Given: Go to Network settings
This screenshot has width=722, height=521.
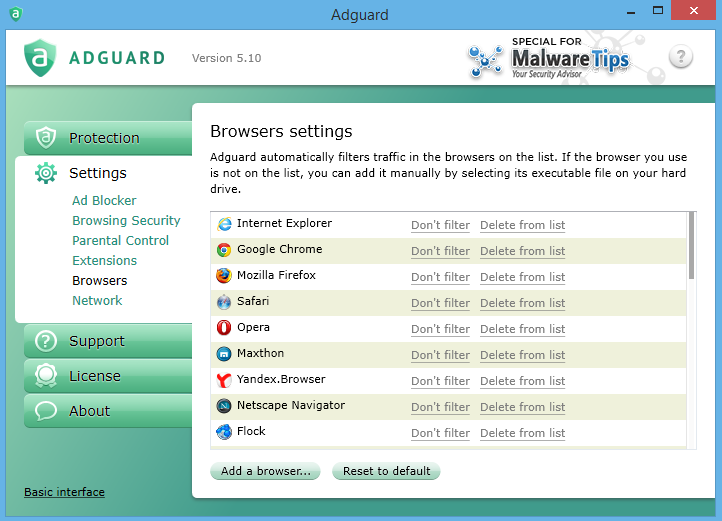Looking at the screenshot, I should point(97,301).
